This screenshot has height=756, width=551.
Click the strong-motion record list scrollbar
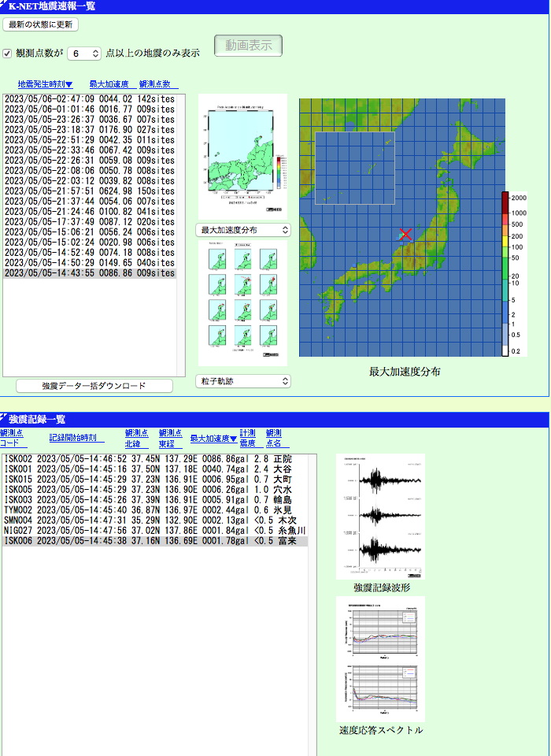pos(312,605)
